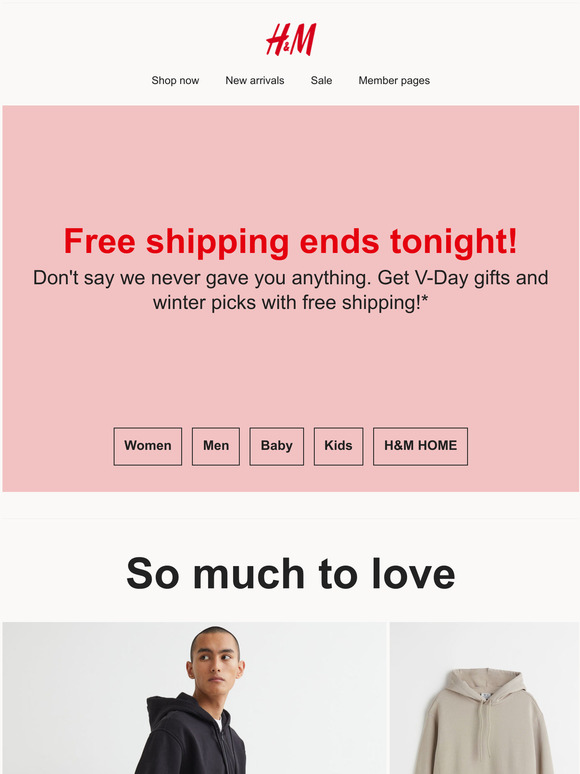Go to New arrivals
The height and width of the screenshot is (774, 580).
coord(255,80)
